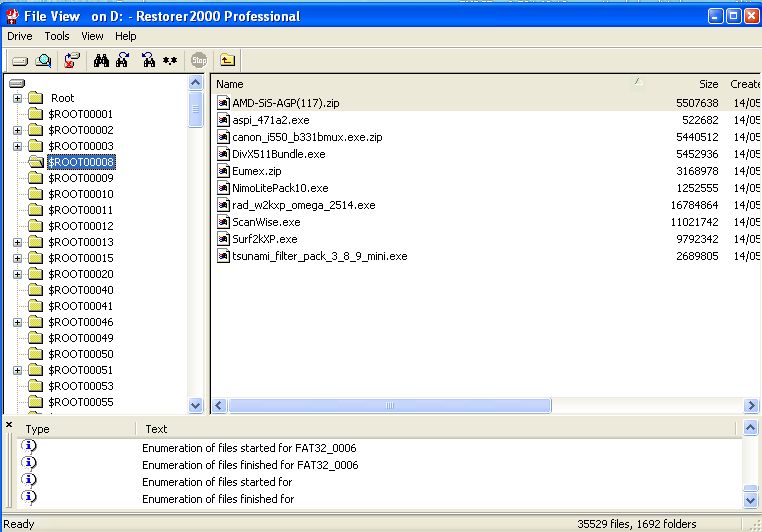Click the Created column header
This screenshot has height=532, width=762.
tap(743, 84)
